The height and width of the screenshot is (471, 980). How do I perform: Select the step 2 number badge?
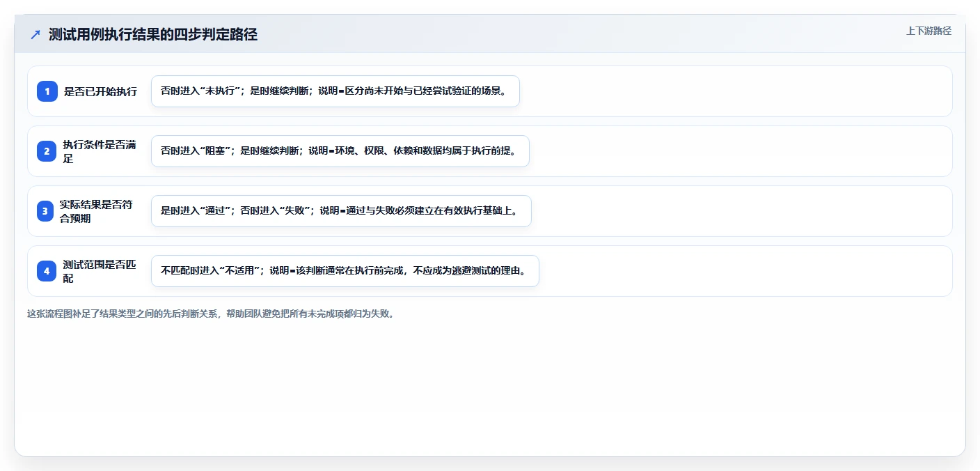[x=47, y=151]
